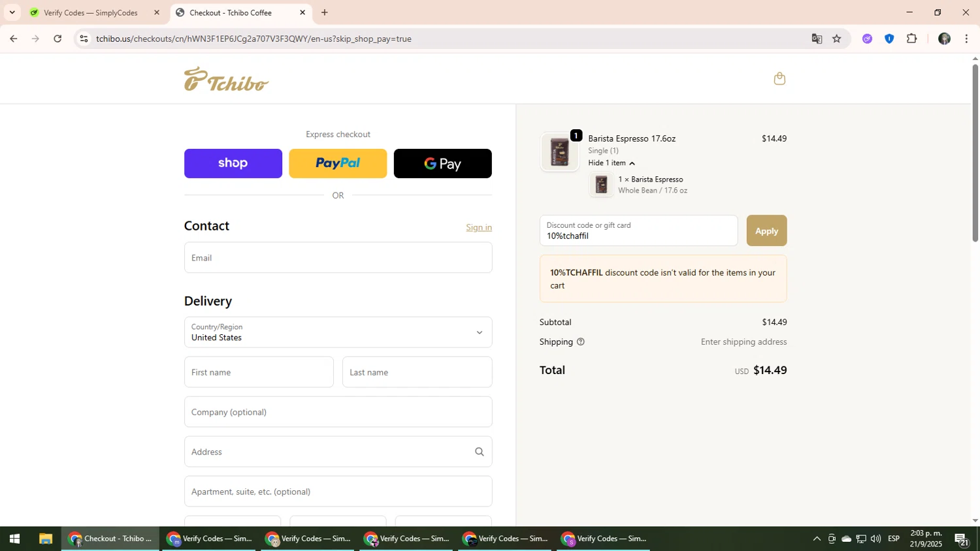Go back to the previous page

14,39
